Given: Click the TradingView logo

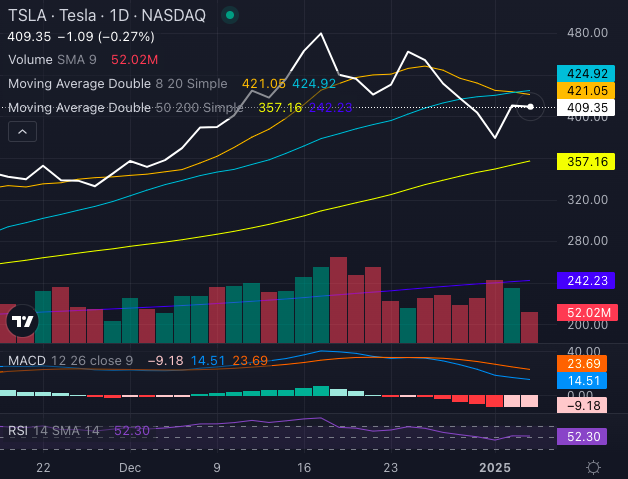Looking at the screenshot, I should tap(22, 322).
